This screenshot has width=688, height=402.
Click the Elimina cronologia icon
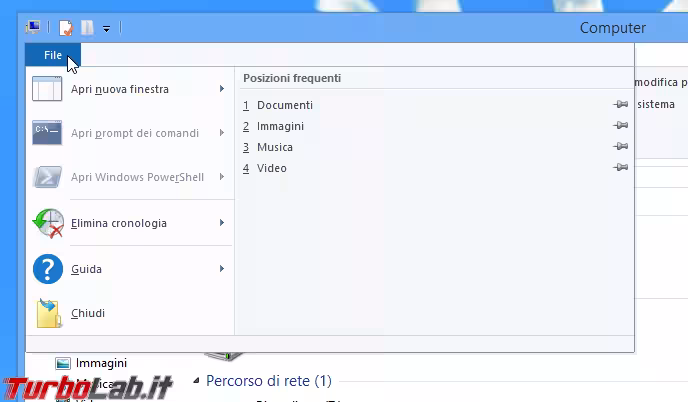pos(48,223)
